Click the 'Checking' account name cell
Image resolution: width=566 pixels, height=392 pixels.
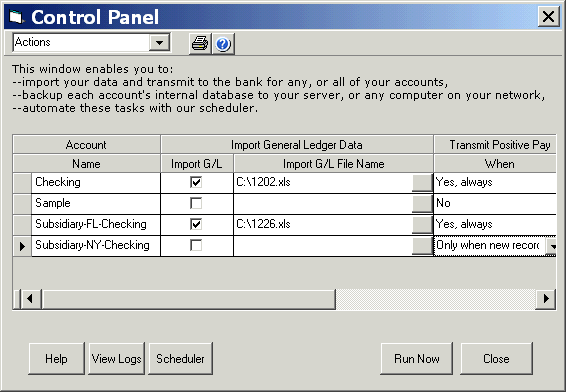tap(96, 182)
